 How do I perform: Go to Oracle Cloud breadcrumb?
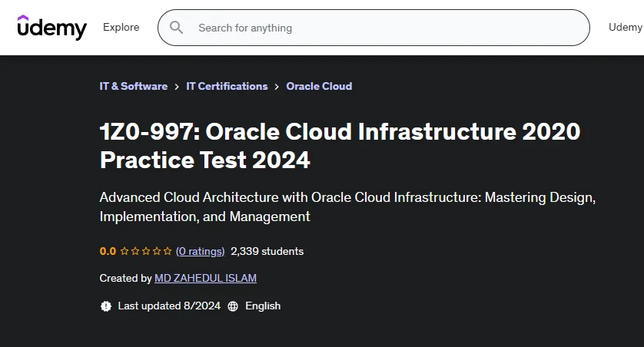pyautogui.click(x=319, y=86)
